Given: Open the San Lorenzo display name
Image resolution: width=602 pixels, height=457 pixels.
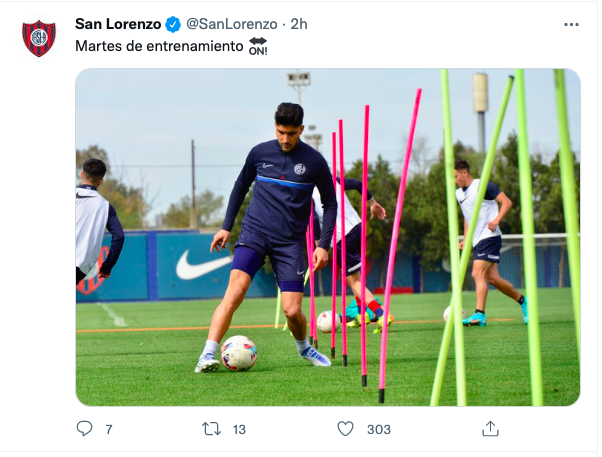Looking at the screenshot, I should pyautogui.click(x=118, y=24).
